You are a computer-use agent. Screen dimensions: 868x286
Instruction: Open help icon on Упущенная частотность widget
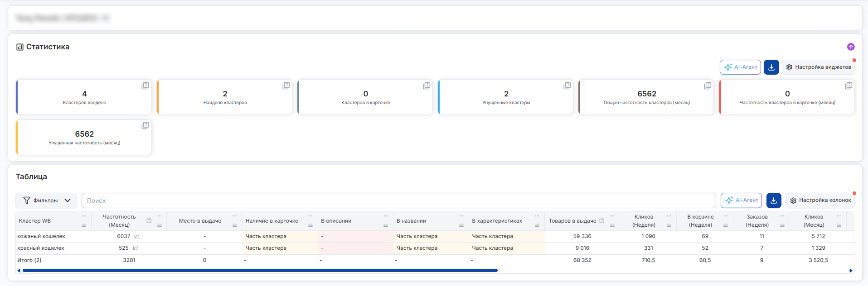pyautogui.click(x=145, y=125)
